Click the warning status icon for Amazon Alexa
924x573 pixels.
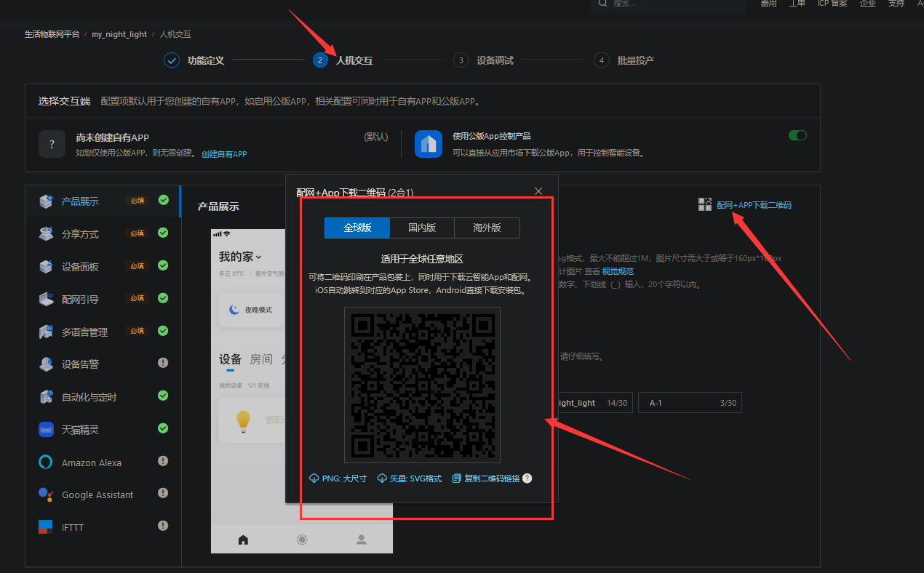tap(163, 461)
